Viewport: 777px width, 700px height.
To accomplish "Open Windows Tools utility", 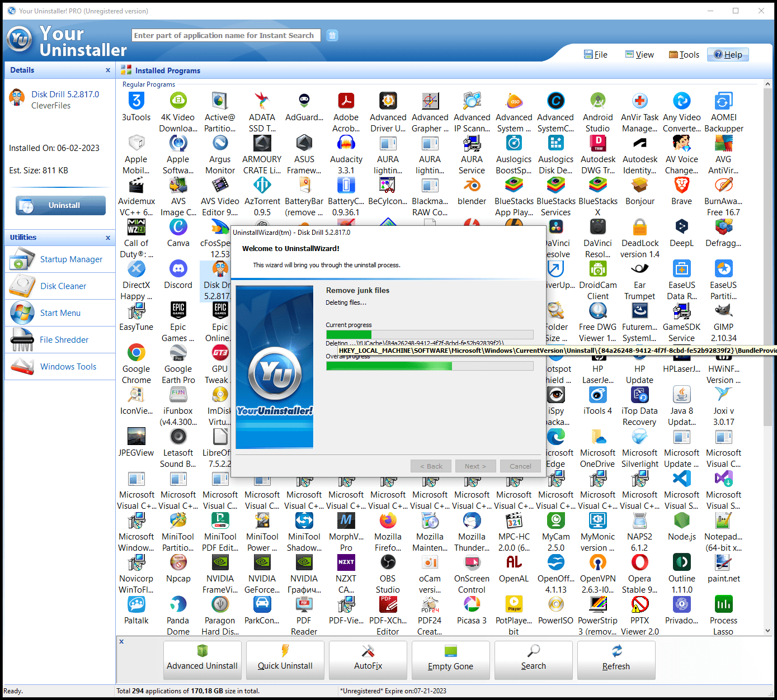I will tap(60, 367).
